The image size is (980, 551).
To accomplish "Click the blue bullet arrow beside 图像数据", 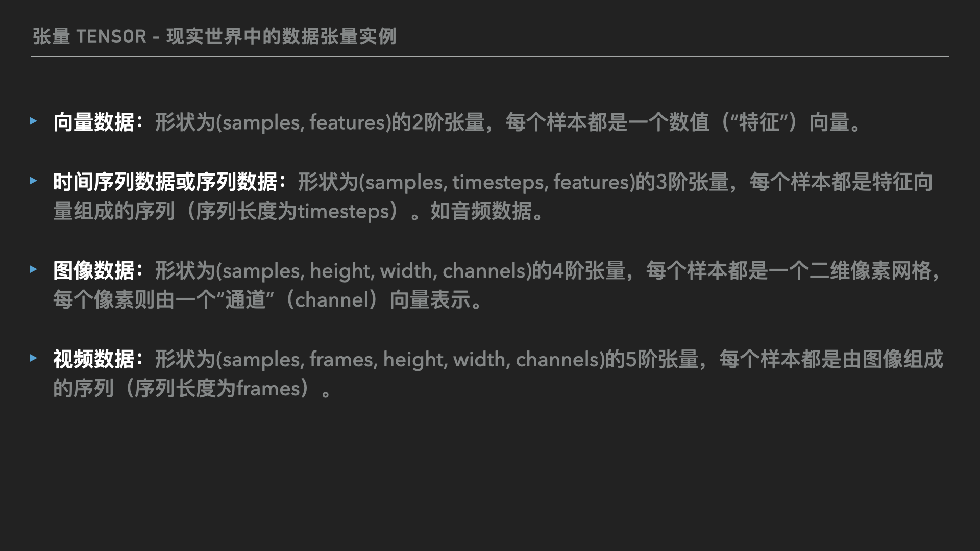I will pos(34,269).
